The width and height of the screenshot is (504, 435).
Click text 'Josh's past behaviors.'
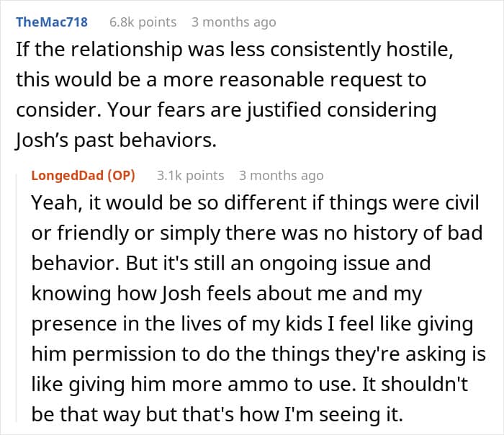point(116,141)
